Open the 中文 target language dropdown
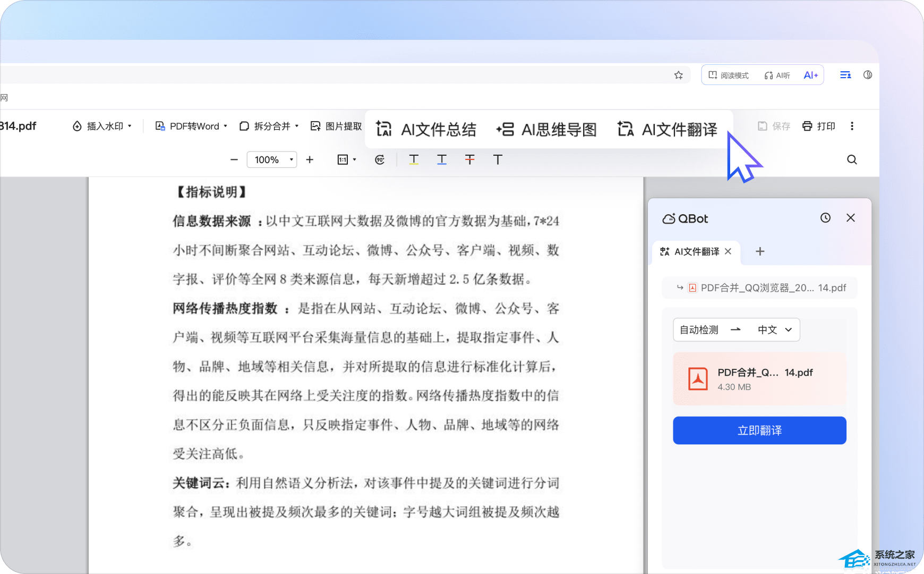The image size is (924, 574). (774, 330)
